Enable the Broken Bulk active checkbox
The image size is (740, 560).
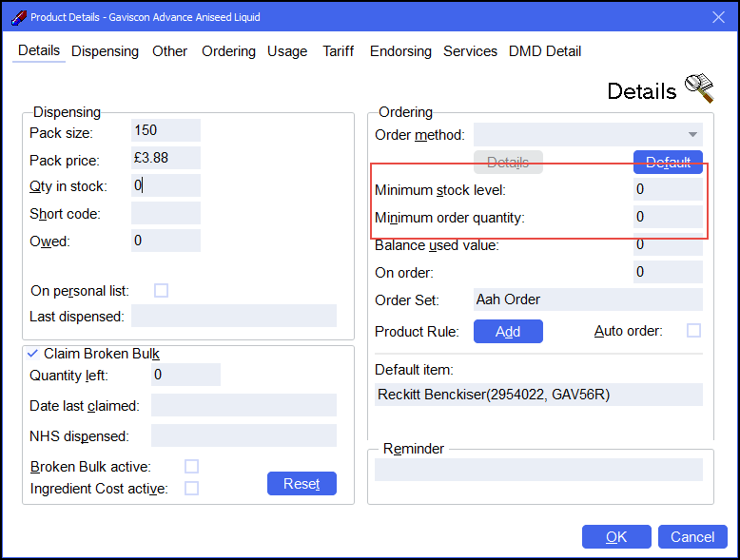[x=191, y=466]
